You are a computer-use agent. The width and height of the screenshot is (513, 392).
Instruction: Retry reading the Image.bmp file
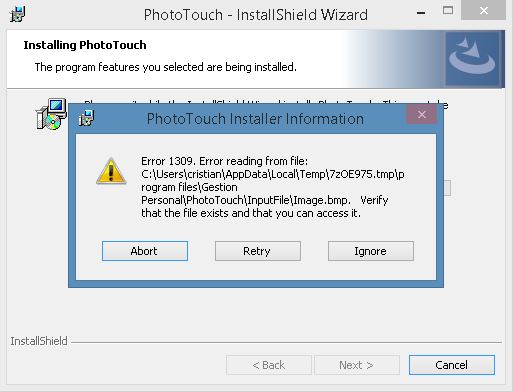coord(258,251)
